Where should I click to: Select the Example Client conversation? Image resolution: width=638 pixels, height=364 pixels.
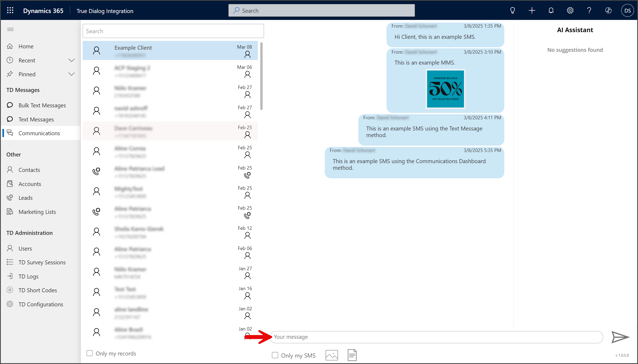point(170,51)
